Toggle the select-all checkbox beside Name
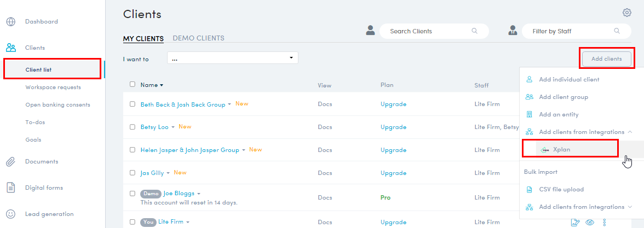 click(132, 84)
